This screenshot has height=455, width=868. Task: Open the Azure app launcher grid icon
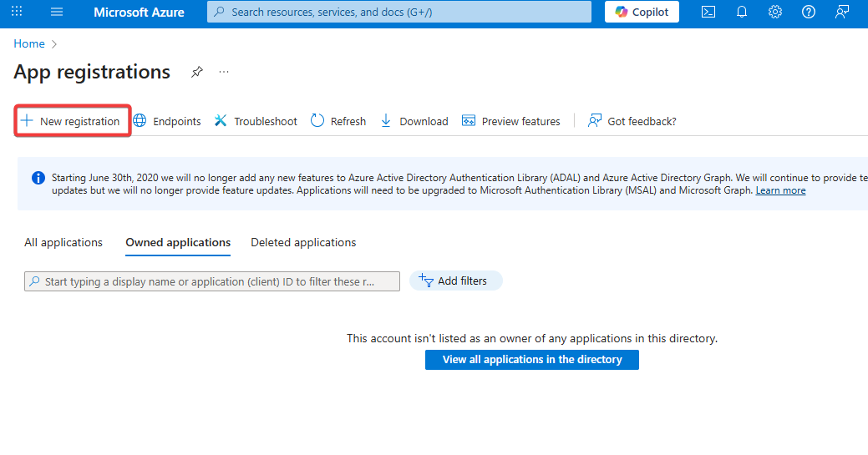pos(17,12)
